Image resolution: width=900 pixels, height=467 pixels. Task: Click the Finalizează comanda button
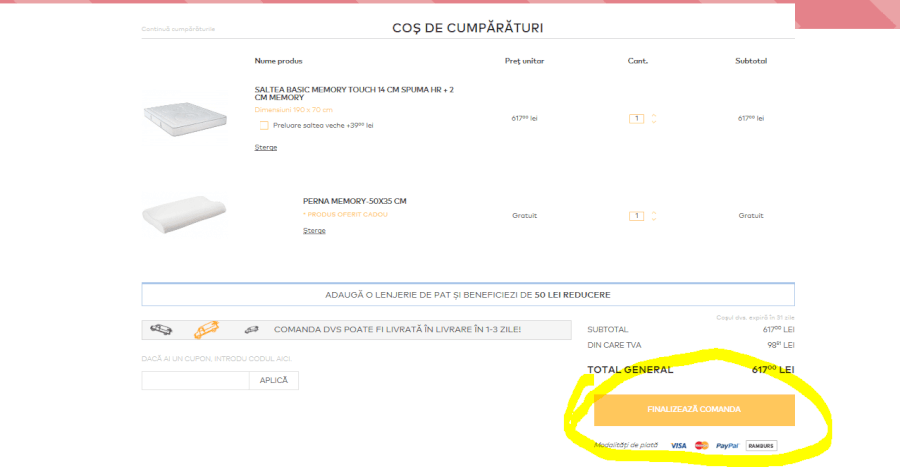click(x=694, y=410)
